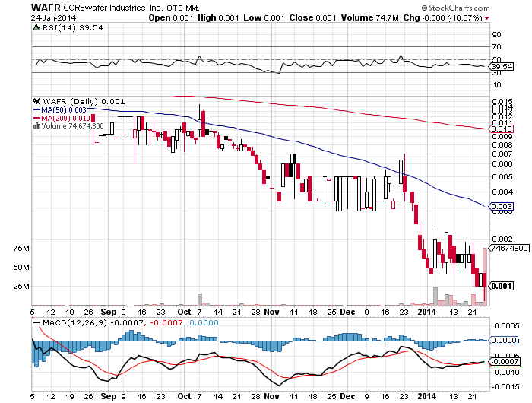Click the 10 level on RSI axis
532x403 pixels.
tap(496, 85)
